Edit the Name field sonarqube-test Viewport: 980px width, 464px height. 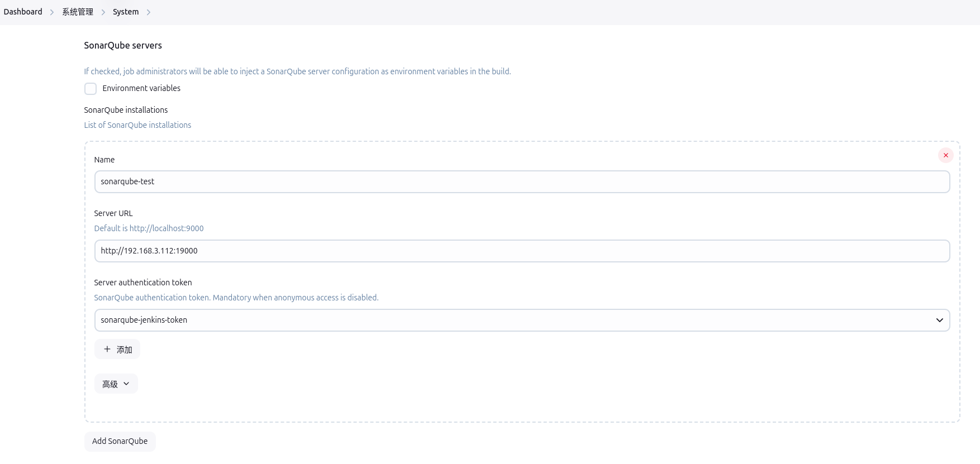click(x=522, y=182)
